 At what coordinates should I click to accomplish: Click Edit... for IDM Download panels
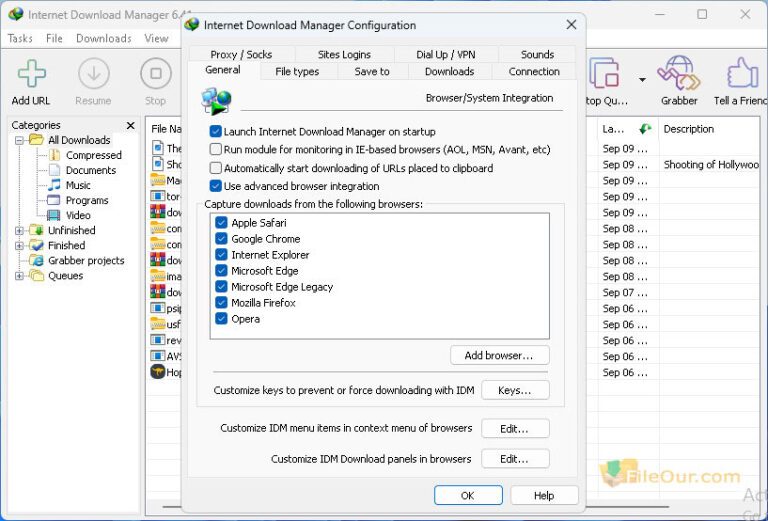[x=515, y=459]
